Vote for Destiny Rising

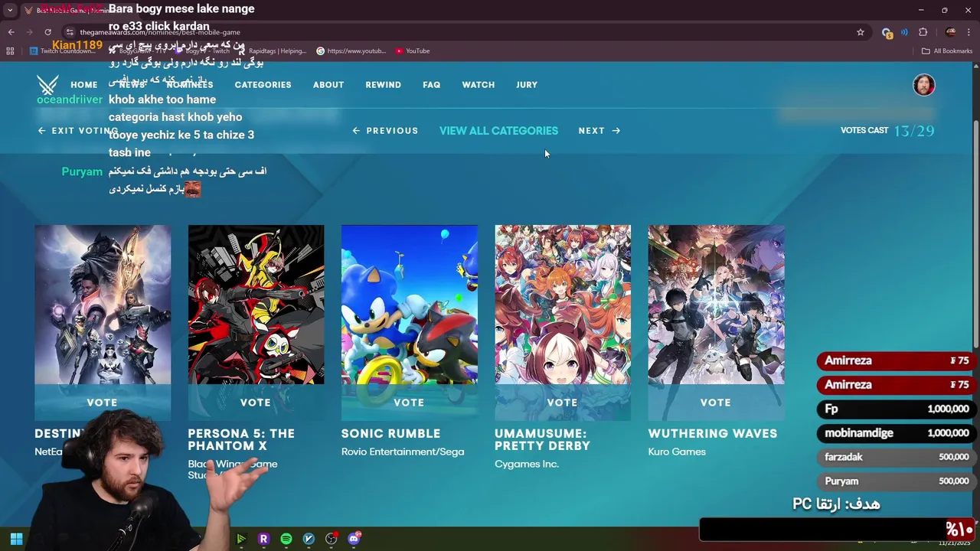(103, 403)
